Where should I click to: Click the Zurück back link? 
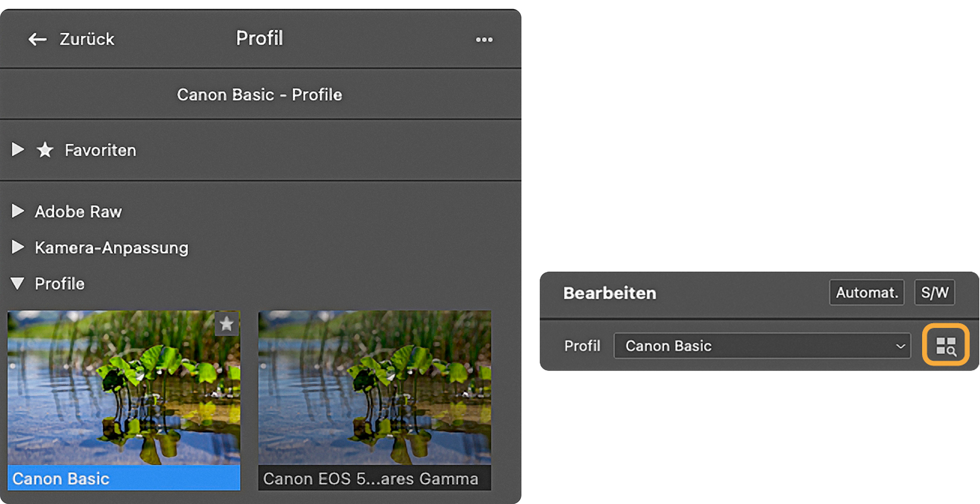coord(87,39)
